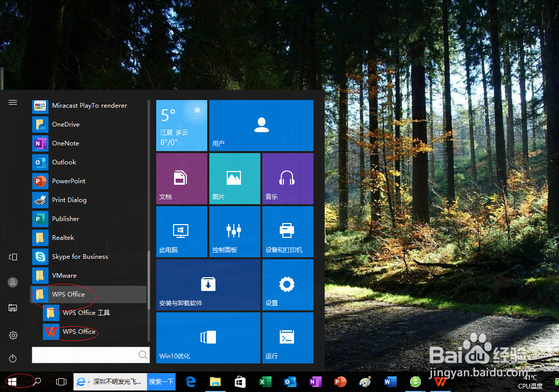Open Microsoft Edge from taskbar

coord(191,382)
